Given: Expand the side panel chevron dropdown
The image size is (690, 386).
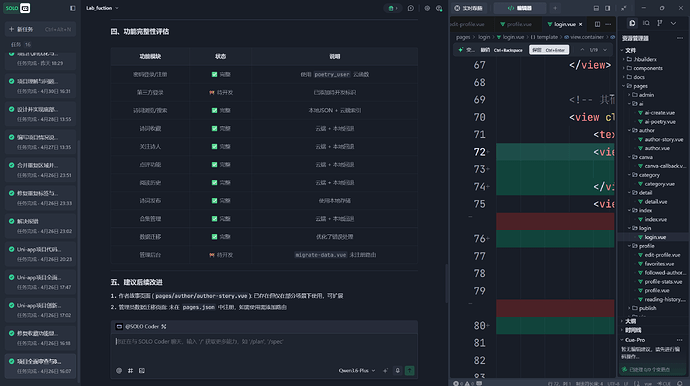Looking at the screenshot, I should [673, 23].
